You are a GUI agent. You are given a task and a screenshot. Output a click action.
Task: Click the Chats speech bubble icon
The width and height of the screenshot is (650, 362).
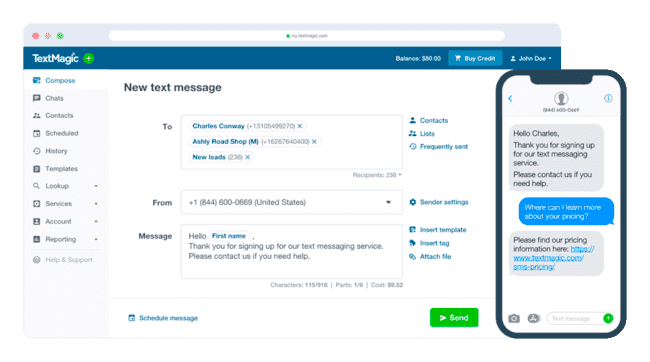[36, 98]
